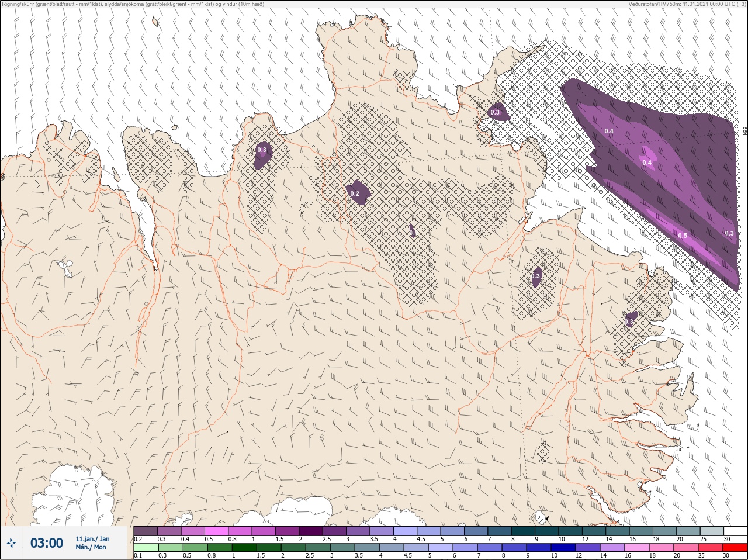Click the Veðurstofan star logo icon
Viewport: 748px width, 560px height.
pos(11,543)
